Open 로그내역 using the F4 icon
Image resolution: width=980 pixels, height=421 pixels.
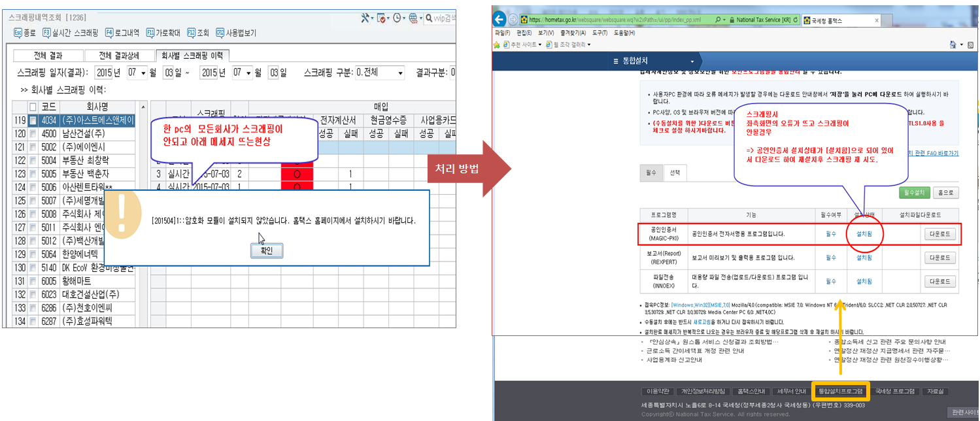point(109,32)
